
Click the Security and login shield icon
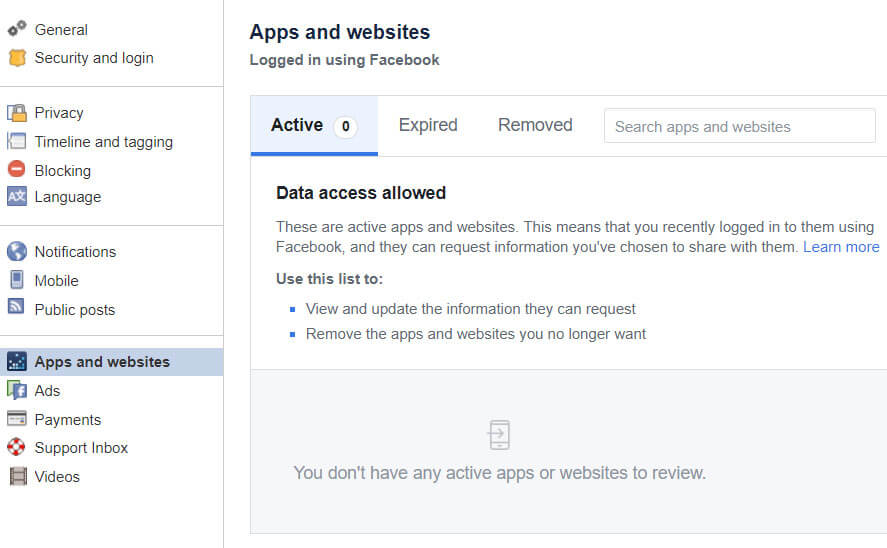pyautogui.click(x=17, y=58)
